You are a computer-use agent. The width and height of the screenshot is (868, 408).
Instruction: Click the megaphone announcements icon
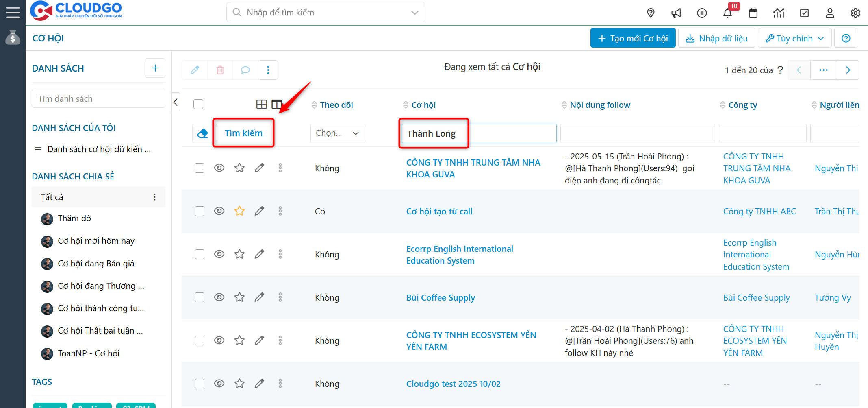point(676,13)
